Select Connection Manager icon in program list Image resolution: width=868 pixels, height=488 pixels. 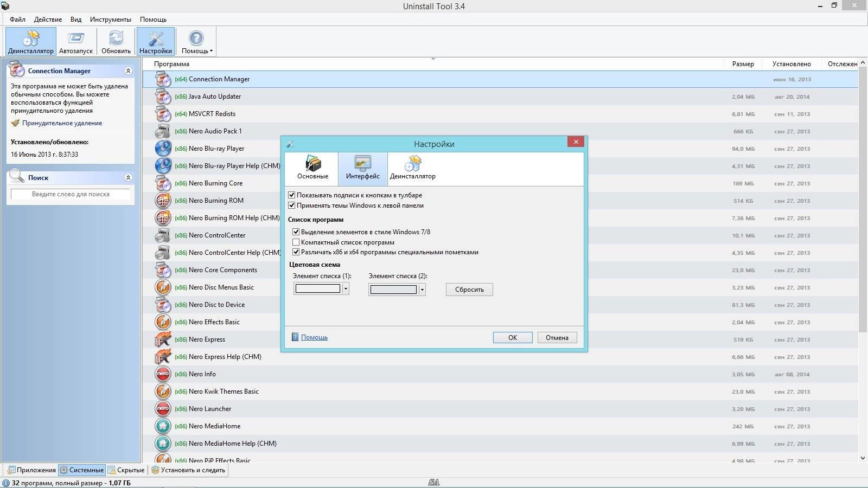click(x=163, y=79)
